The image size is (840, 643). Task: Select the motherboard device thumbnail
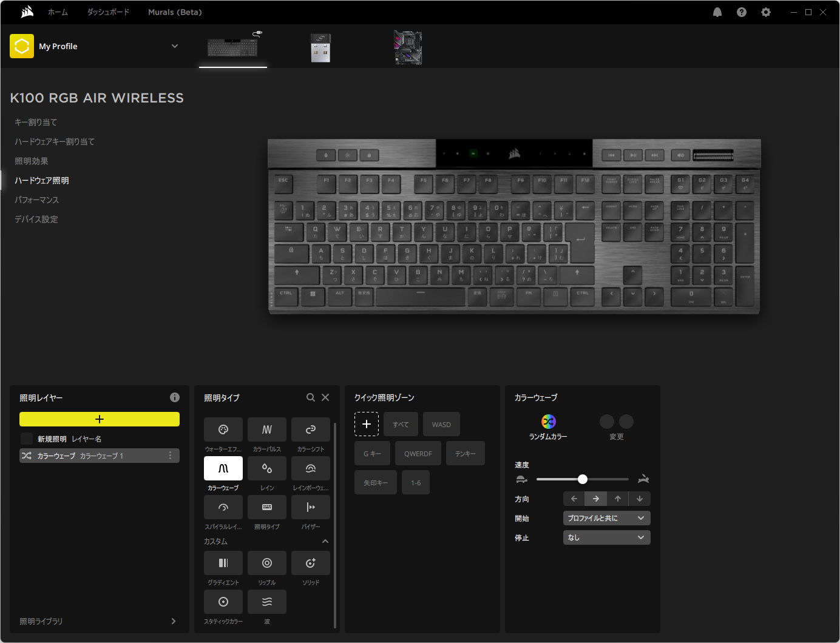tap(408, 47)
